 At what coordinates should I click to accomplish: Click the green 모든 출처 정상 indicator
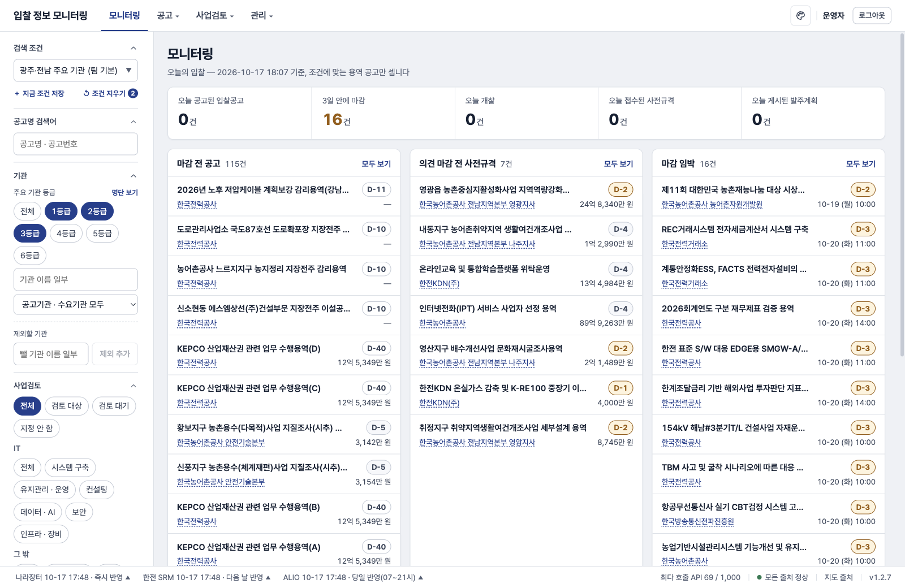coord(760,577)
